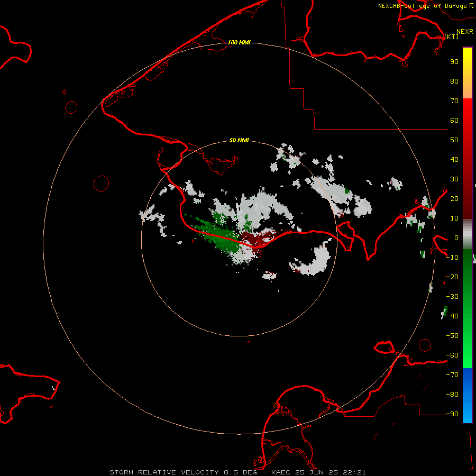The image size is (476, 476).
Task: Click the 100 NMI range ring label
Action: (x=239, y=42)
